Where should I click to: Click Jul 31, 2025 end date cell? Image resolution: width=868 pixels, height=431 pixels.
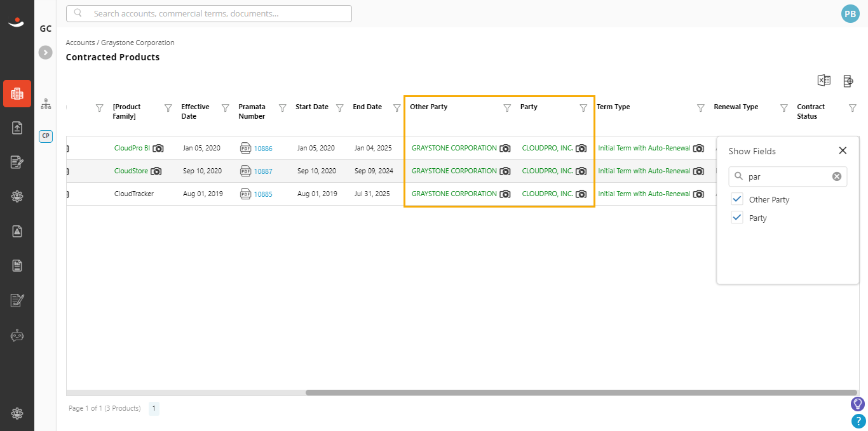[372, 194]
